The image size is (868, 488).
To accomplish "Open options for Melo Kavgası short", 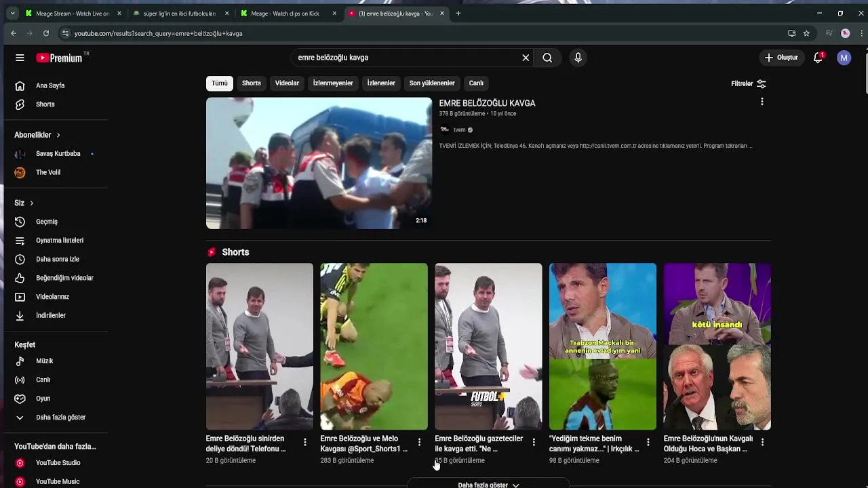I will [x=419, y=443].
